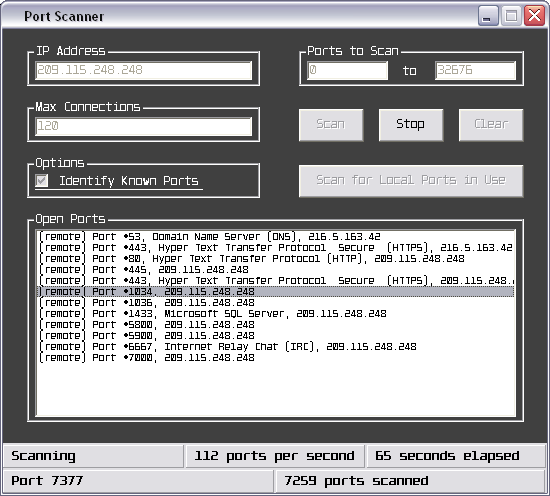Screen dimensions: 550x496
Task: Click the Clear button
Action: coord(491,125)
